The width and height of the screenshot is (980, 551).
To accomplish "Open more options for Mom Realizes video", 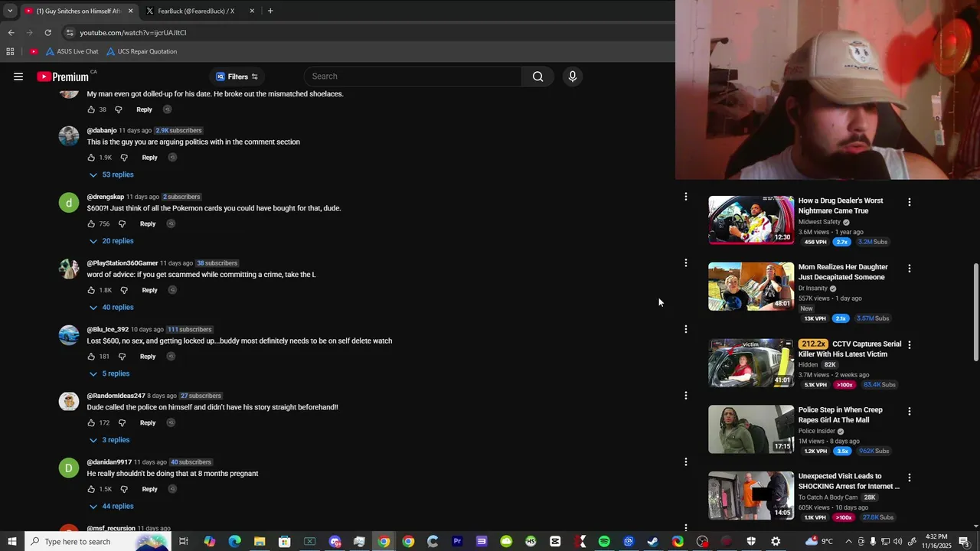I will pyautogui.click(x=909, y=269).
